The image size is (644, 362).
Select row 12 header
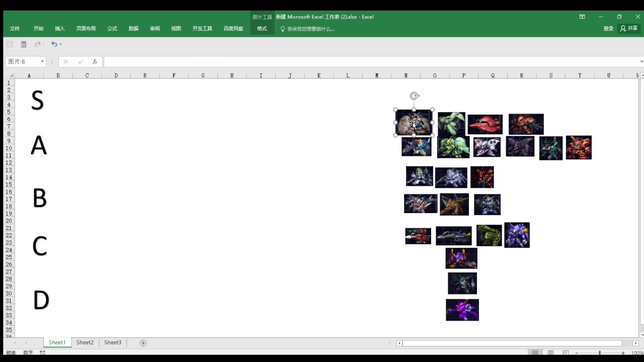tap(9, 162)
